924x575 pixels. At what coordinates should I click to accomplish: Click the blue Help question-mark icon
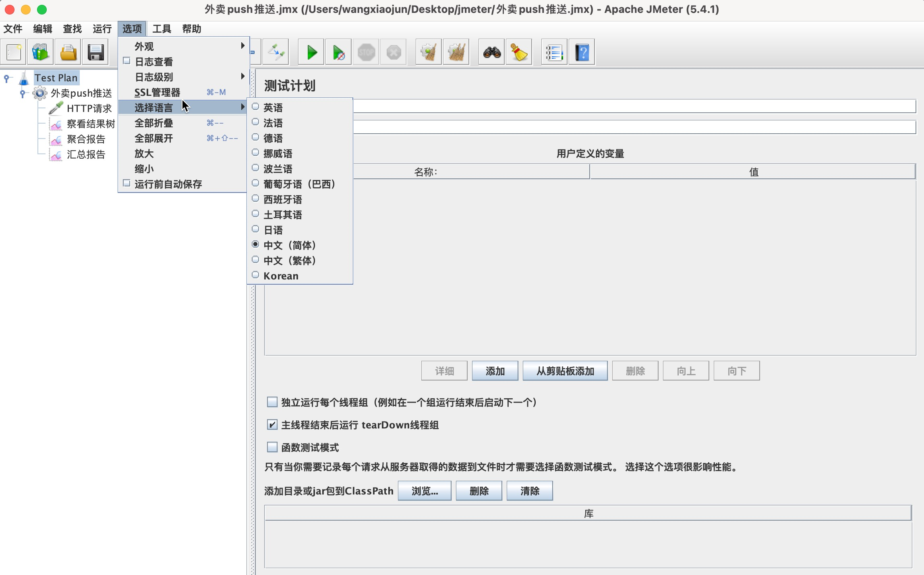582,52
